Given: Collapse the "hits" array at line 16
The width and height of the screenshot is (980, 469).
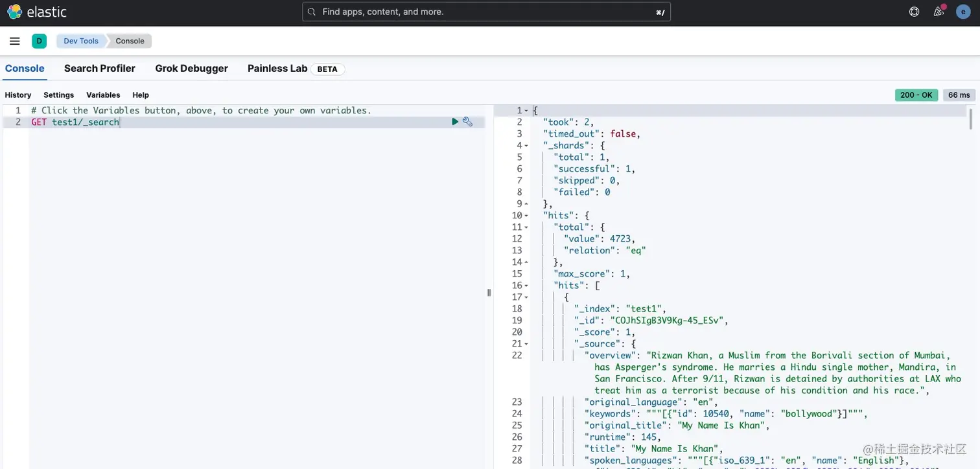Looking at the screenshot, I should (x=526, y=286).
